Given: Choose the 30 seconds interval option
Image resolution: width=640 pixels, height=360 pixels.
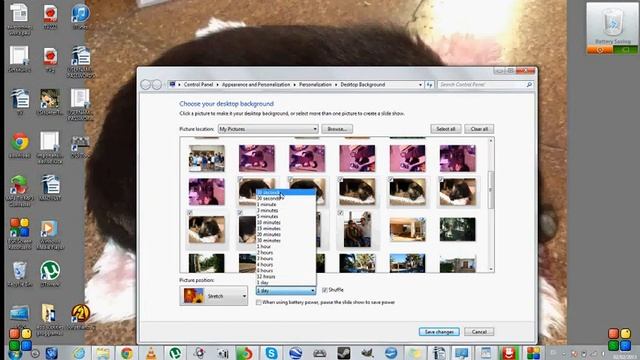Looking at the screenshot, I should point(286,198).
